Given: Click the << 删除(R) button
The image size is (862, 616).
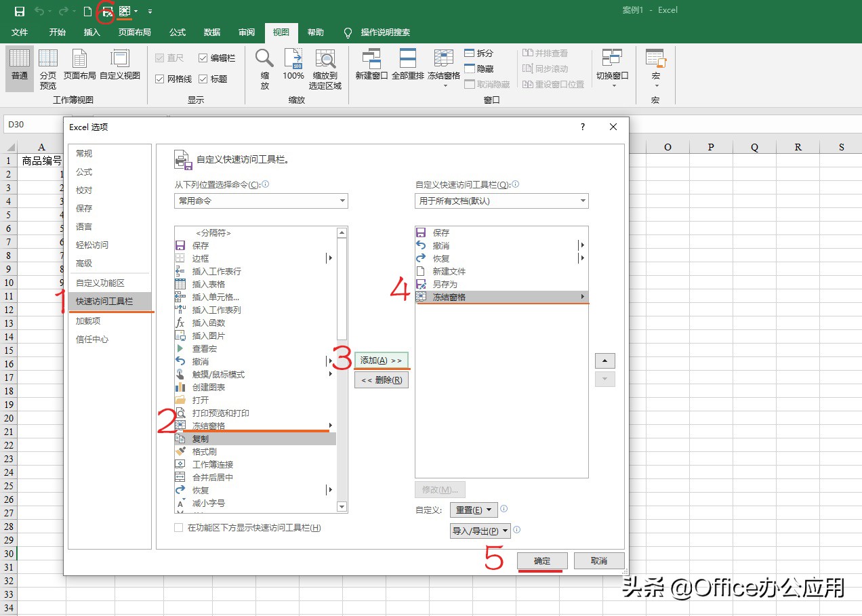Looking at the screenshot, I should click(382, 380).
